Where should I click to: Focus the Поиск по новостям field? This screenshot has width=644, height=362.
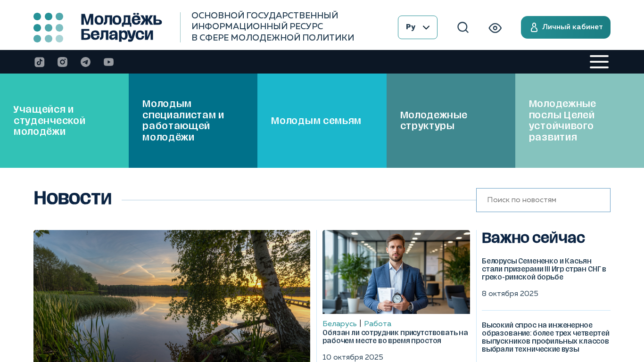pyautogui.click(x=543, y=200)
